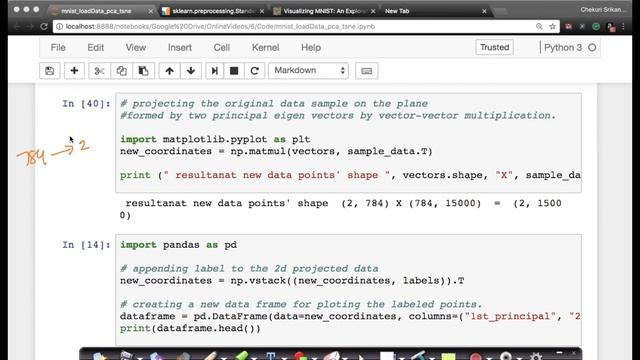
Task: Open the Cell menu
Action: (222, 48)
